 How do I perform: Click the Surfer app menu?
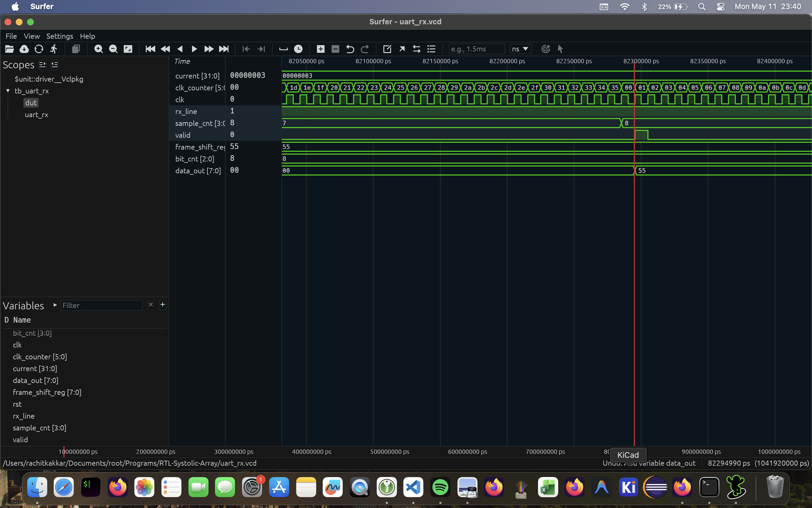tap(42, 6)
